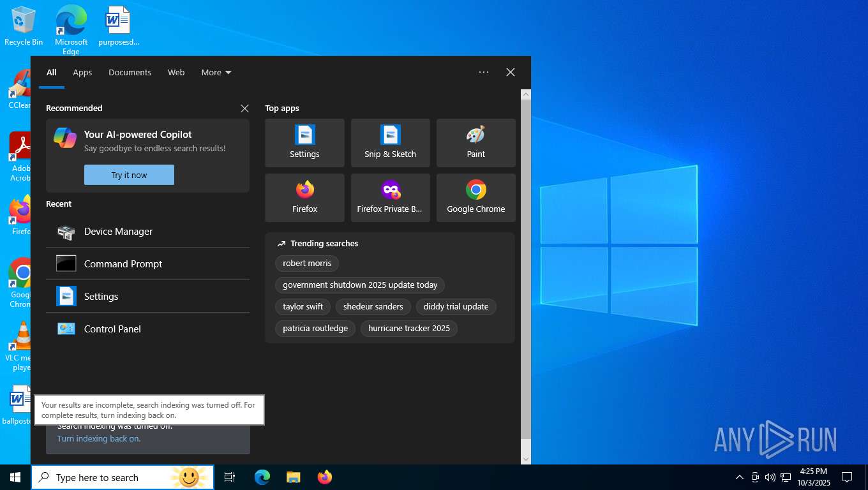The width and height of the screenshot is (868, 490).
Task: Click the Windows Start button
Action: tap(15, 477)
